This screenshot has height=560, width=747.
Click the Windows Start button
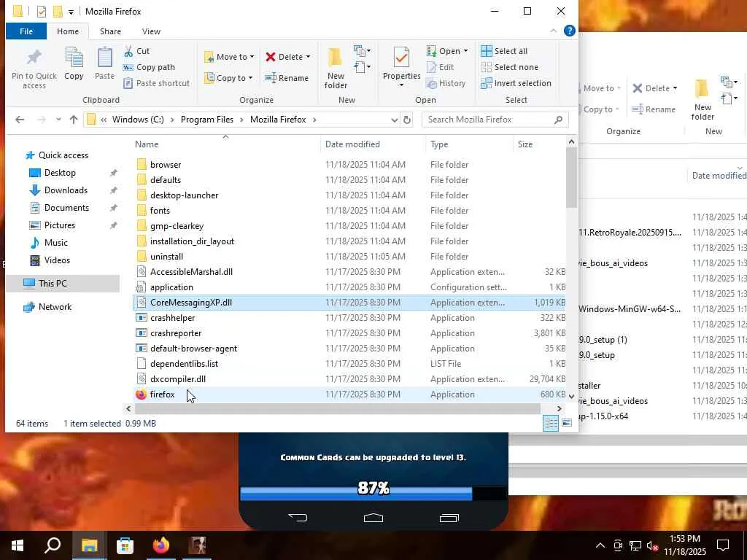pos(18,545)
